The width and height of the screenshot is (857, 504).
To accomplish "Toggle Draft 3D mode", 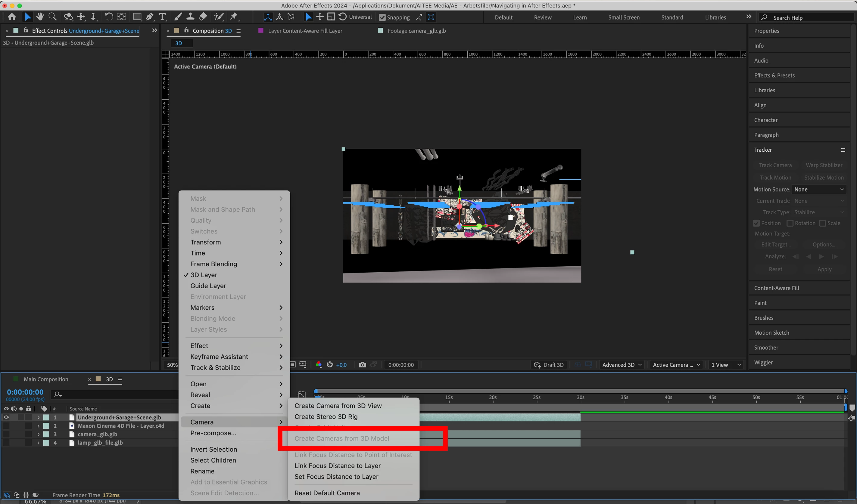I will pyautogui.click(x=549, y=365).
